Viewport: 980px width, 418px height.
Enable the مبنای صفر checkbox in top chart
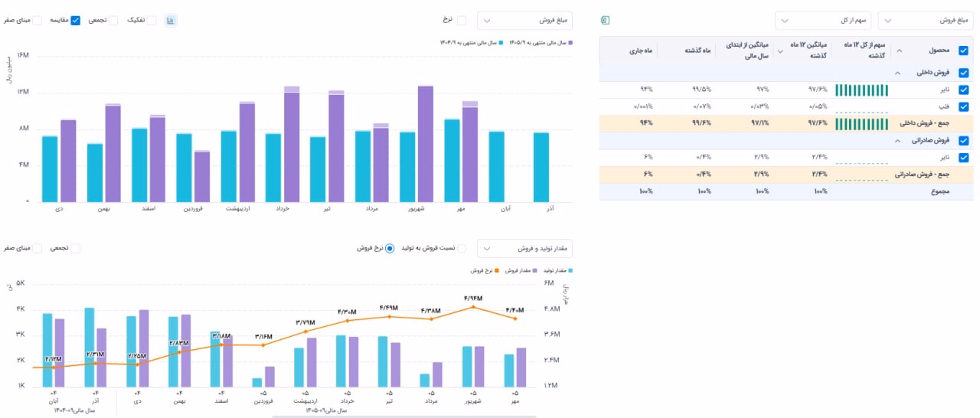pyautogui.click(x=37, y=21)
